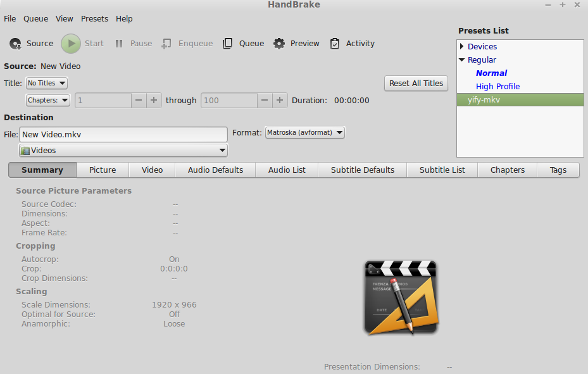588x374 pixels.
Task: Increase the start chapter value
Action: pos(154,101)
